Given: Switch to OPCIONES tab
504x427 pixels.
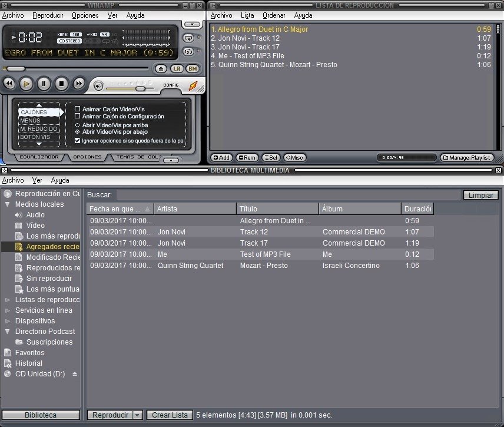Looking at the screenshot, I should (x=87, y=157).
